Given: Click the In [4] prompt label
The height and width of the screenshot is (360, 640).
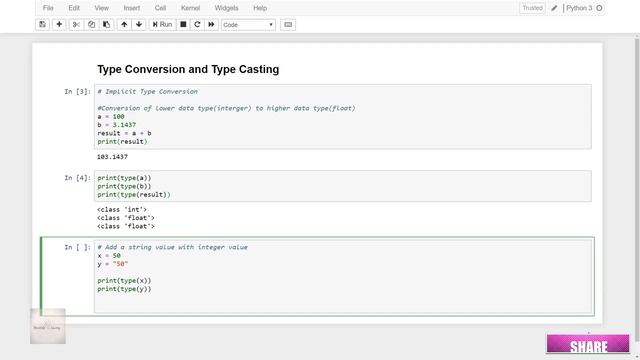Looking at the screenshot, I should click(x=77, y=178).
